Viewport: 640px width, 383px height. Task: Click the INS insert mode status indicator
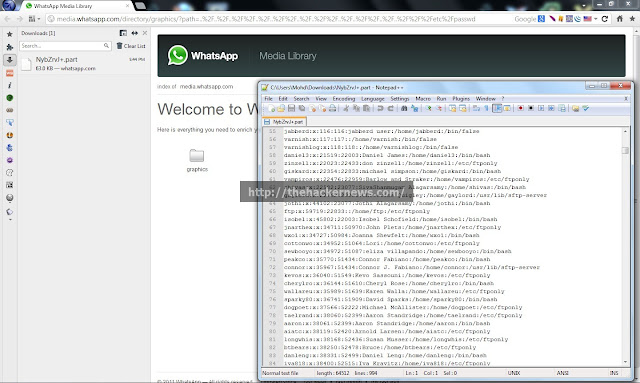[613, 373]
